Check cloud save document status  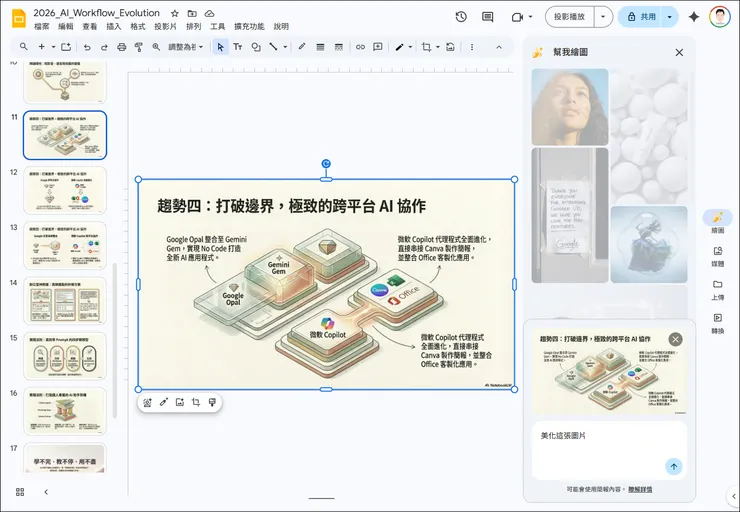(x=210, y=13)
